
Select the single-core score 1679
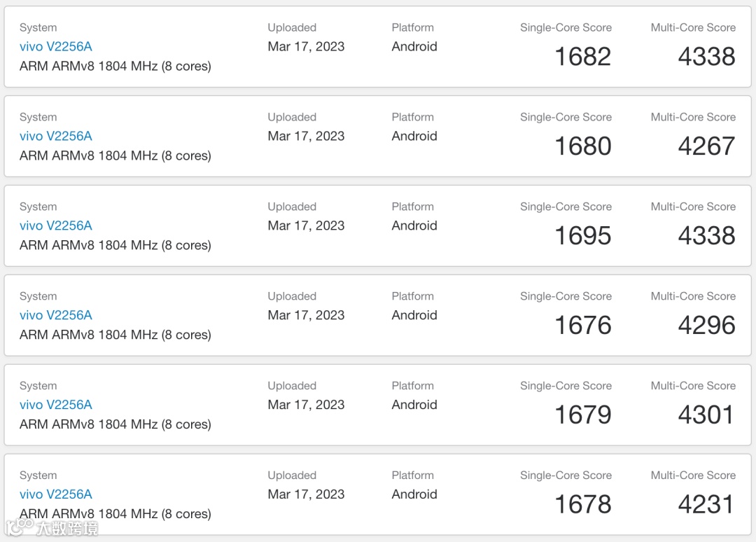tap(582, 415)
